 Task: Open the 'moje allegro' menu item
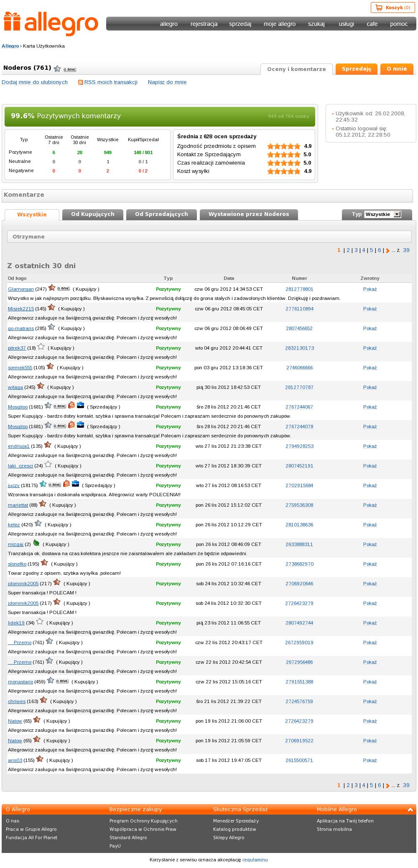pyautogui.click(x=280, y=24)
